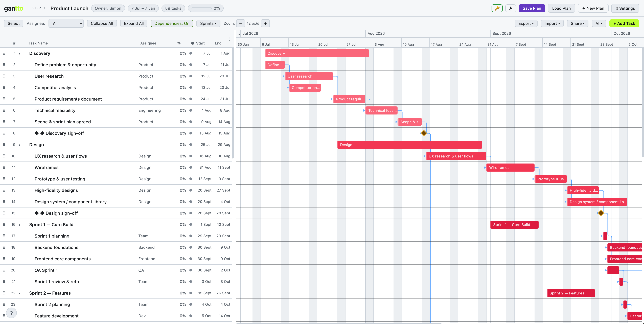Decrease zoom with the minus button
644x324 pixels.
pos(241,24)
